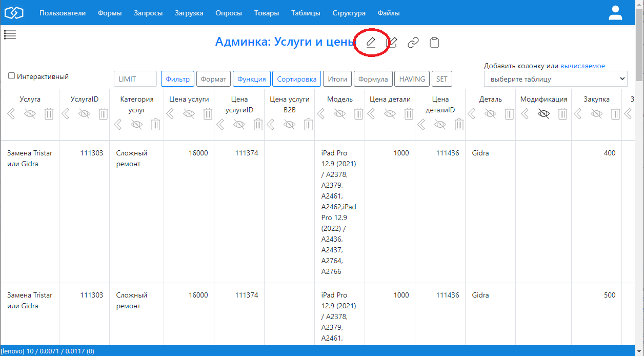The image size is (644, 356).
Task: Open the Товары menu
Action: coord(267,13)
